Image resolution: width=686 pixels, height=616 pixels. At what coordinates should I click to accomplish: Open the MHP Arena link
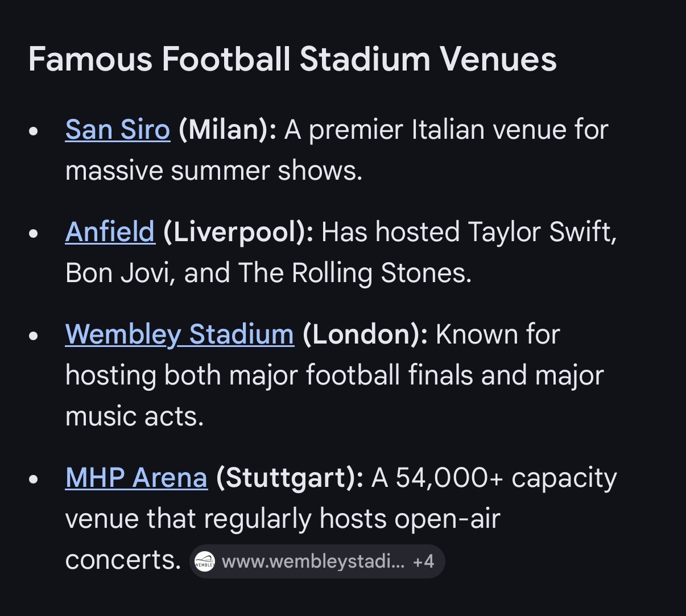pyautogui.click(x=136, y=478)
